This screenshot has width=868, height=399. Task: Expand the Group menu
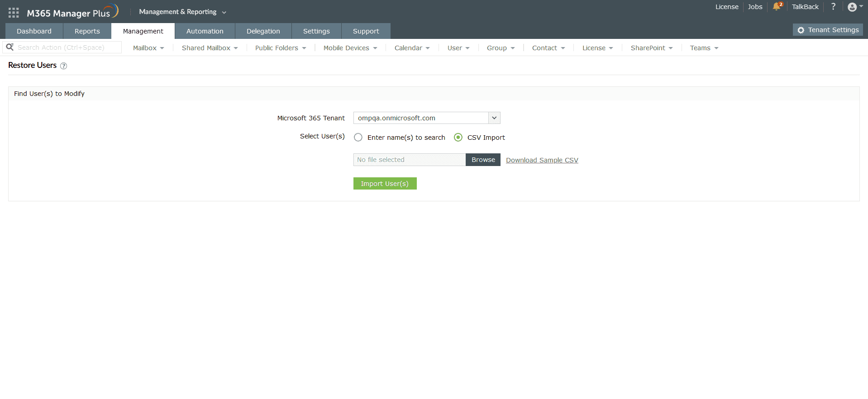[501, 48]
